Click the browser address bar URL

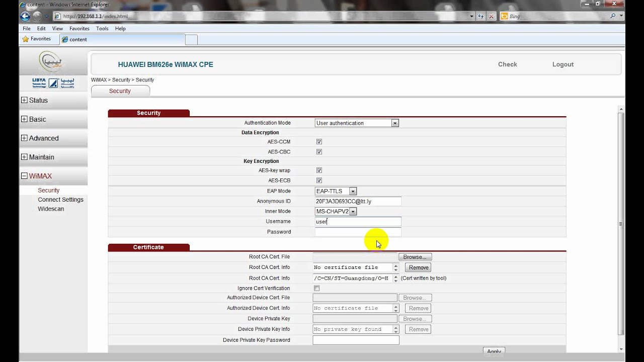point(262,16)
